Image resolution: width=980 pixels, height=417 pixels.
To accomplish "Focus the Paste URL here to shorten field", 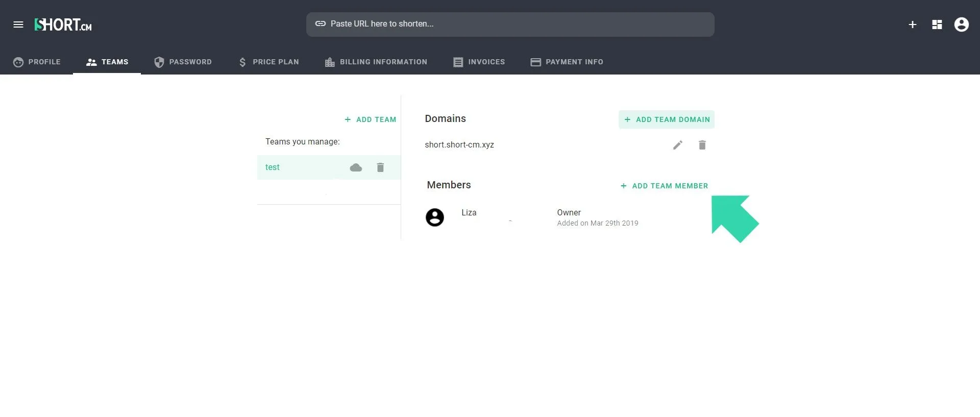I will [x=510, y=24].
